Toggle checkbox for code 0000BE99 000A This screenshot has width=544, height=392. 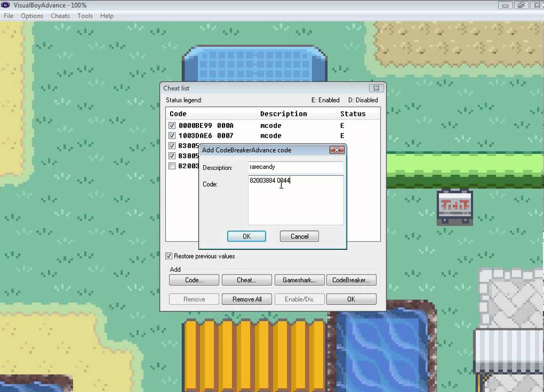[172, 125]
